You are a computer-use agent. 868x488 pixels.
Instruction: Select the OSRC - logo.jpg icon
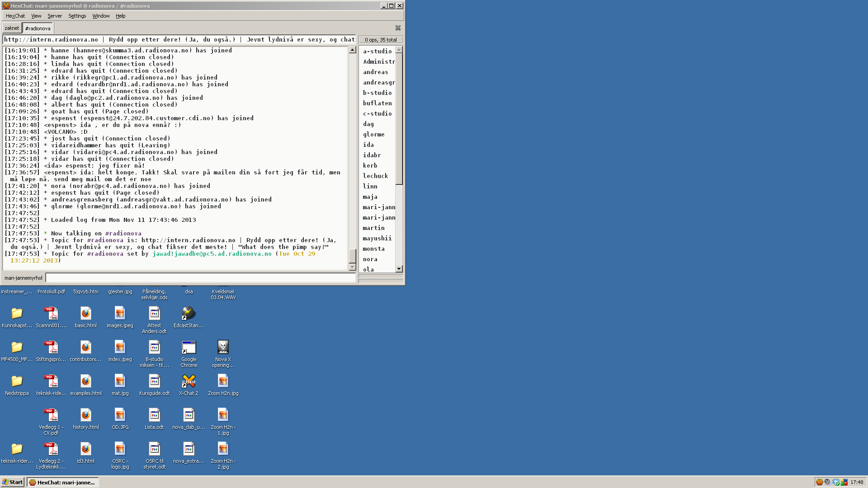click(x=120, y=455)
